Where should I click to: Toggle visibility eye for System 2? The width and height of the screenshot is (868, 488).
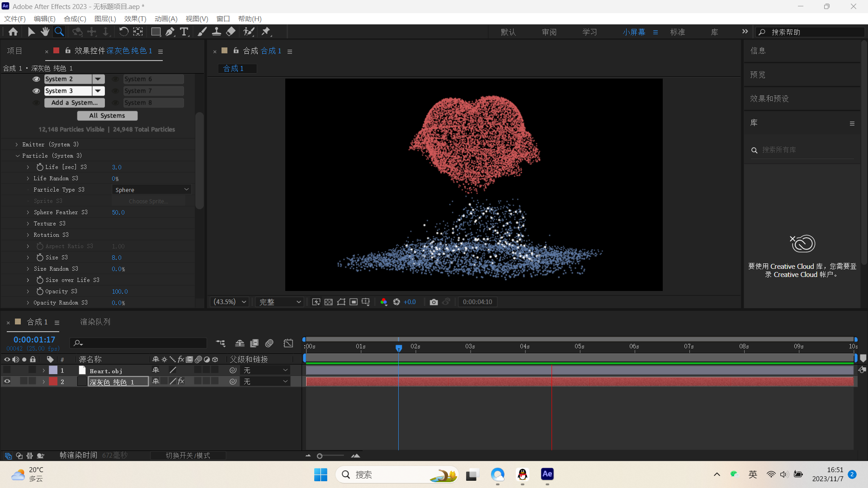click(x=36, y=79)
